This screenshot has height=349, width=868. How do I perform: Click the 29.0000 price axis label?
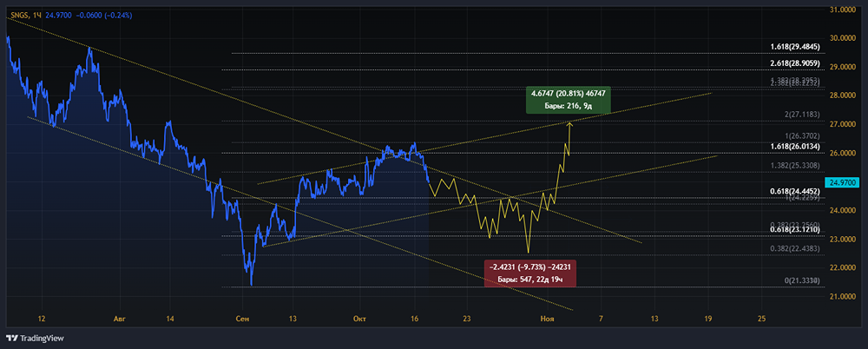coord(843,67)
